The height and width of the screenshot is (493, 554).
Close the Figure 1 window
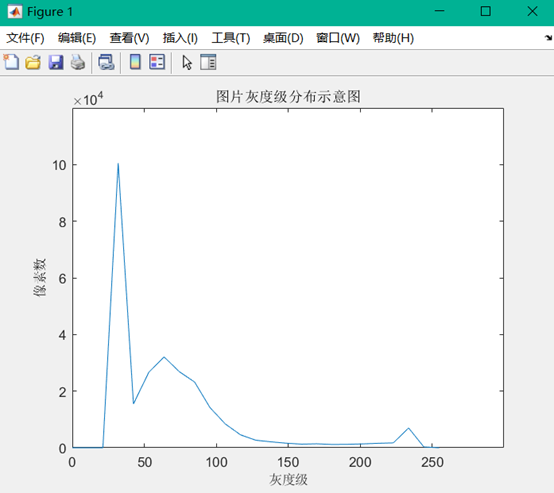click(532, 11)
